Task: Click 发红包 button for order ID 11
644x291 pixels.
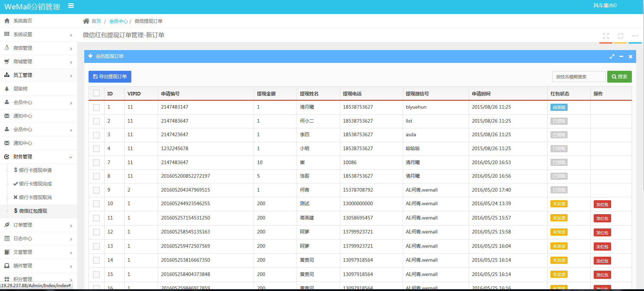Action: click(x=602, y=218)
